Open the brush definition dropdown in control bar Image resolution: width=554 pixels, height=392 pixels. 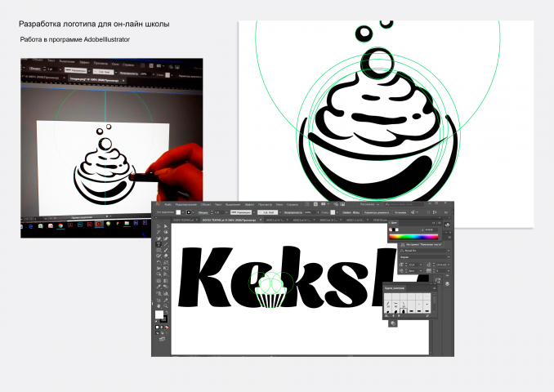point(280,212)
